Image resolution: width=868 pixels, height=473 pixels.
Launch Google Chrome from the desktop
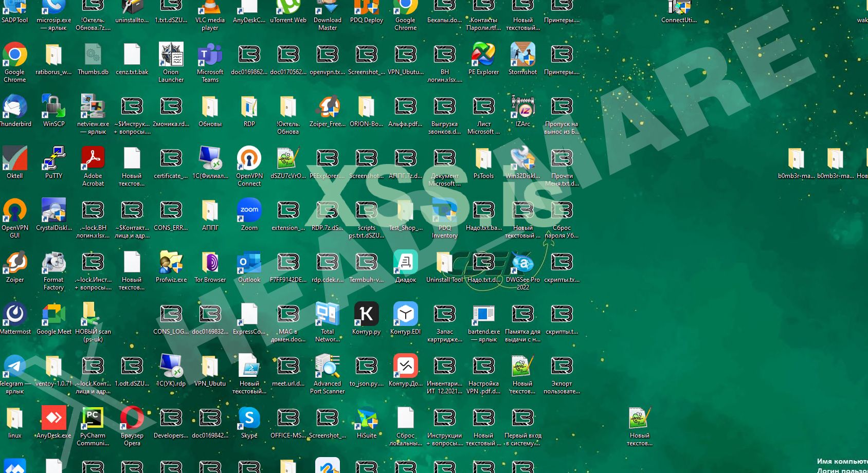pyautogui.click(x=15, y=58)
